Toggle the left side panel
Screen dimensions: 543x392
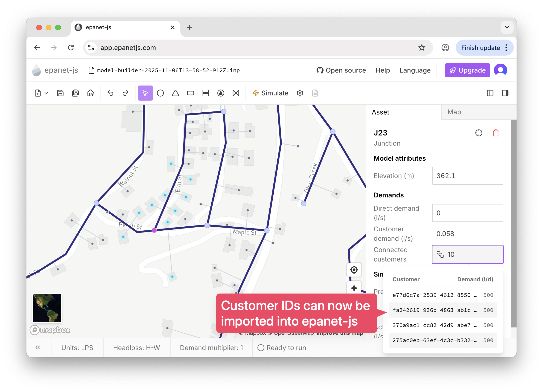(x=490, y=93)
